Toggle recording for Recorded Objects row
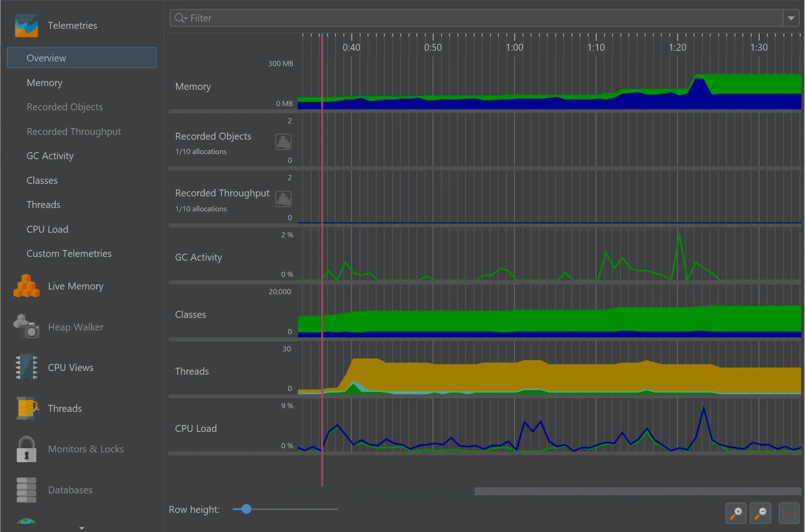 click(x=284, y=142)
